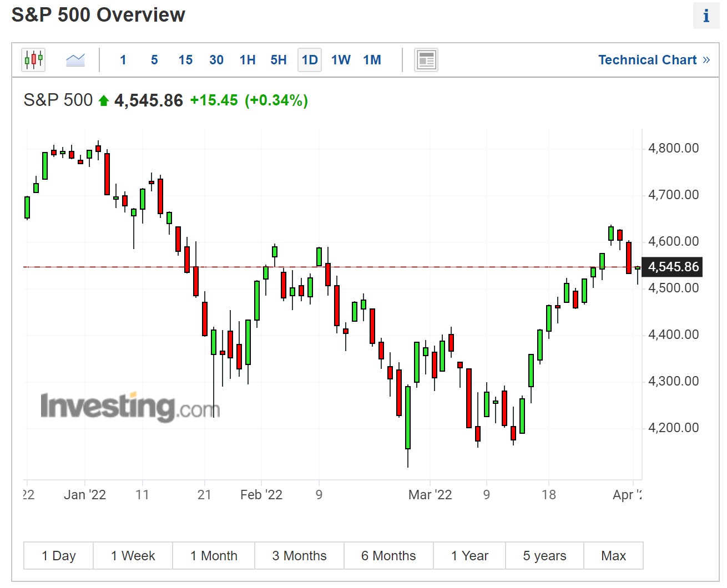Display the Max time range

(x=613, y=556)
